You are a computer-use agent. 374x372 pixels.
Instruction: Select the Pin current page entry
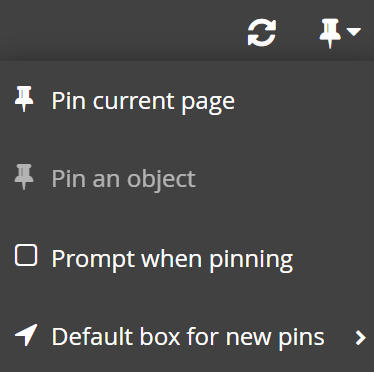click(x=187, y=100)
